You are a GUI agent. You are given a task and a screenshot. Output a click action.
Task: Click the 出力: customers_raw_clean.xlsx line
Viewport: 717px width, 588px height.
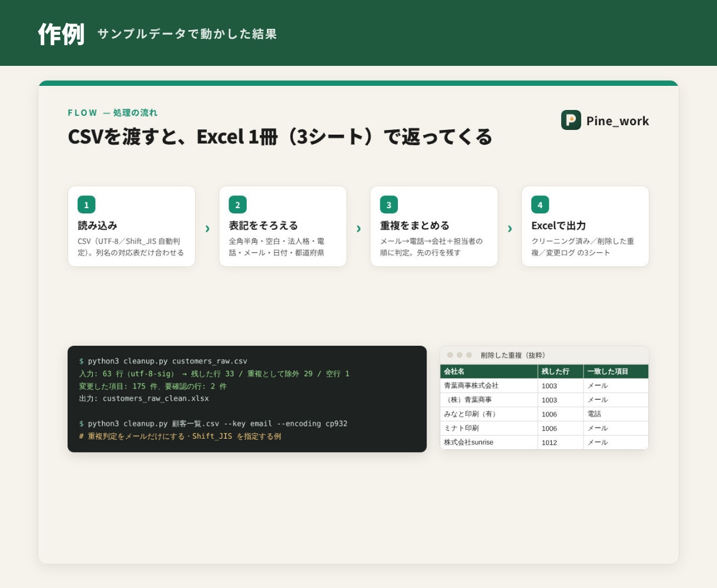point(144,398)
